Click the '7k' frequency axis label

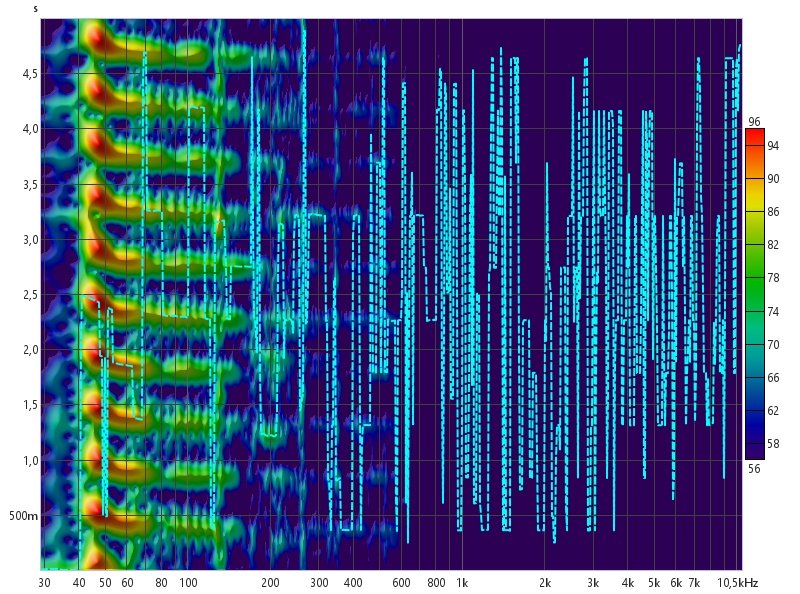point(694,583)
